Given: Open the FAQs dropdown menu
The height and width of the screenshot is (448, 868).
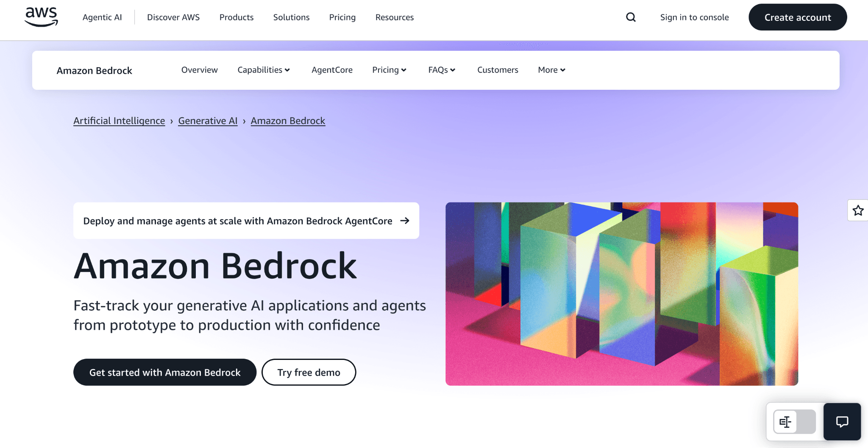Looking at the screenshot, I should tap(442, 70).
